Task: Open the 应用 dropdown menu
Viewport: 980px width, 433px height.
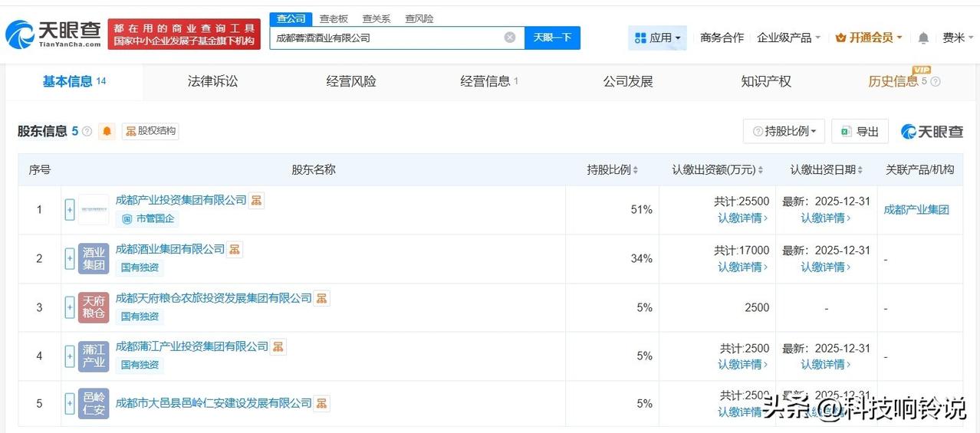Action: 657,38
